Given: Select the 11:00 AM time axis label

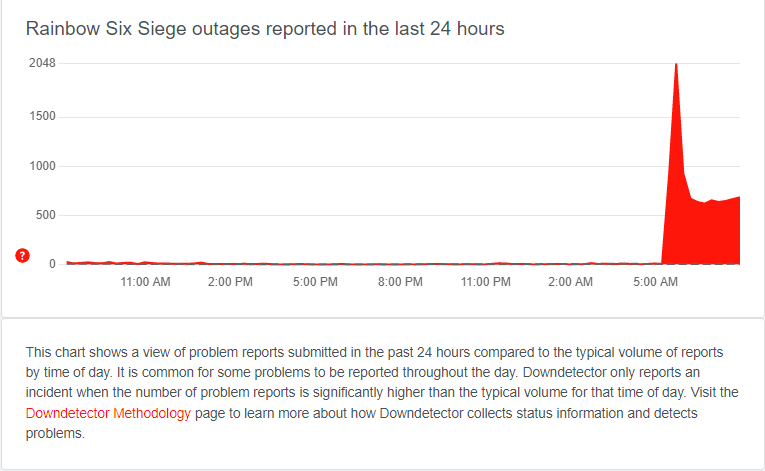Looking at the screenshot, I should 145,282.
